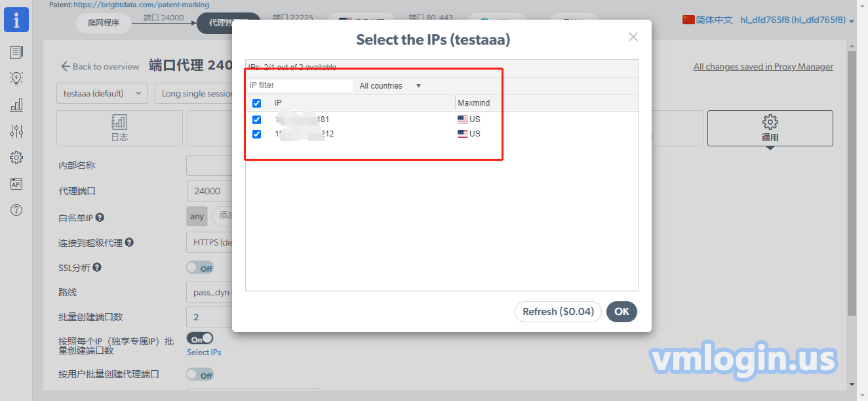The height and width of the screenshot is (401, 868).
Task: Click the Refresh ($0.04) button
Action: 558,312
